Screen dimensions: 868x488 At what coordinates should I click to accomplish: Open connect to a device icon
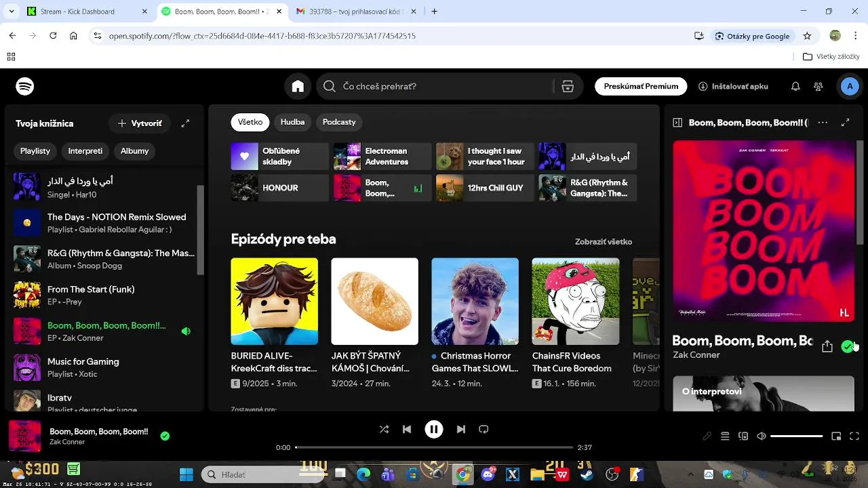(743, 436)
